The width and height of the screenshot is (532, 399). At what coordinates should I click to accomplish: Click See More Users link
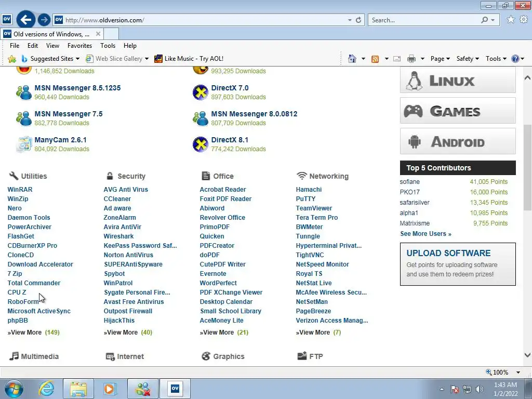tap(425, 234)
